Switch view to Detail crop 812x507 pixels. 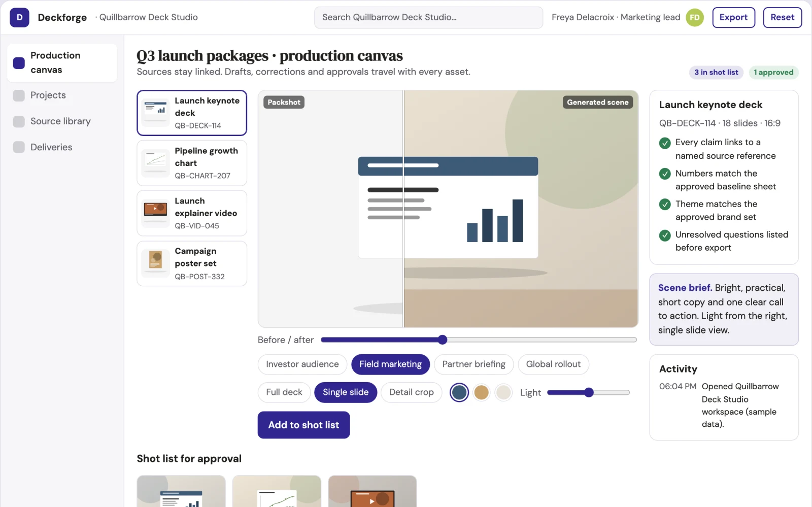tap(412, 392)
